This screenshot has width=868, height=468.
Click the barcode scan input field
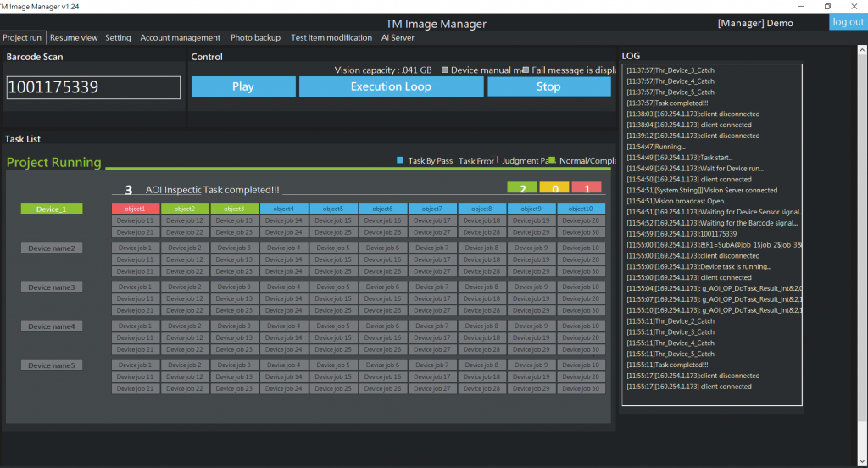(93, 87)
